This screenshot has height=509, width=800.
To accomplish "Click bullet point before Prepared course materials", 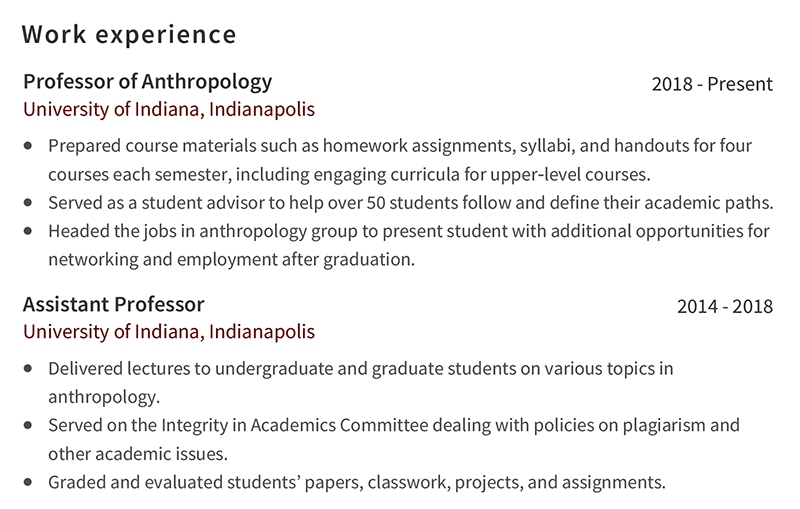I will point(28,146).
